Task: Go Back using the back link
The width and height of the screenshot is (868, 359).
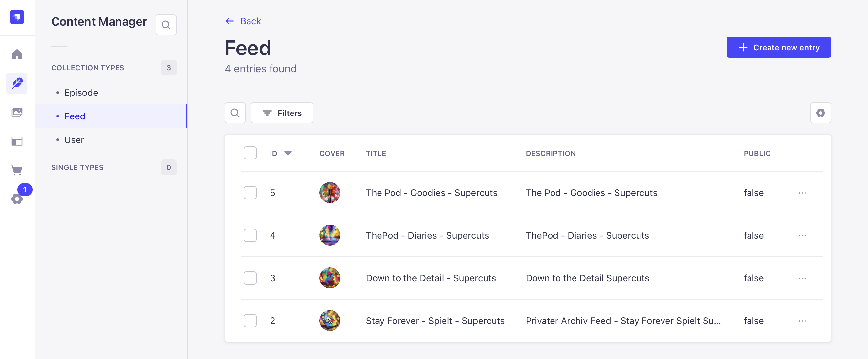Action: (243, 21)
